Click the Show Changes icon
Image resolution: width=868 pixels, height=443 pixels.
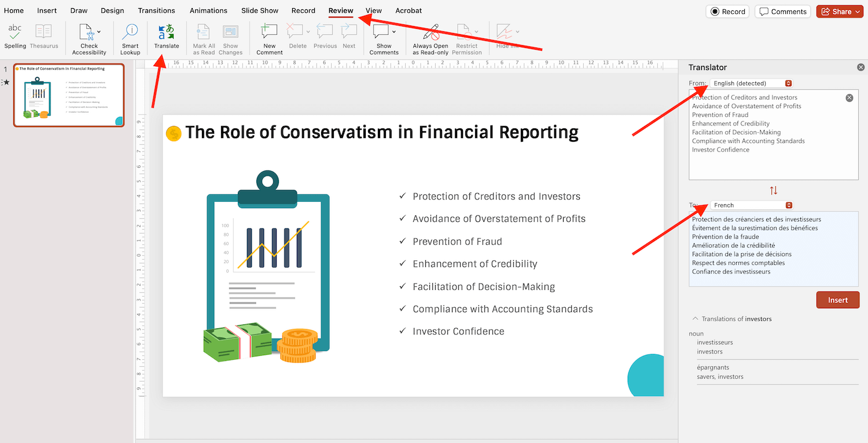[x=230, y=32]
